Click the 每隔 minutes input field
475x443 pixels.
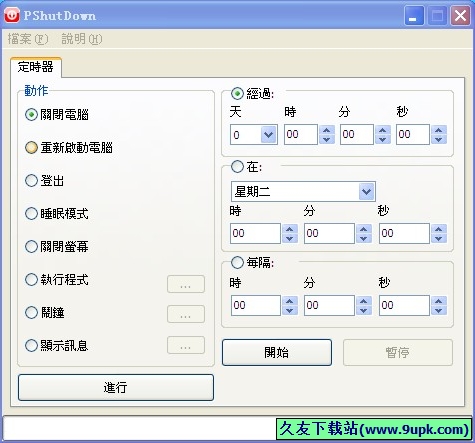coord(329,305)
